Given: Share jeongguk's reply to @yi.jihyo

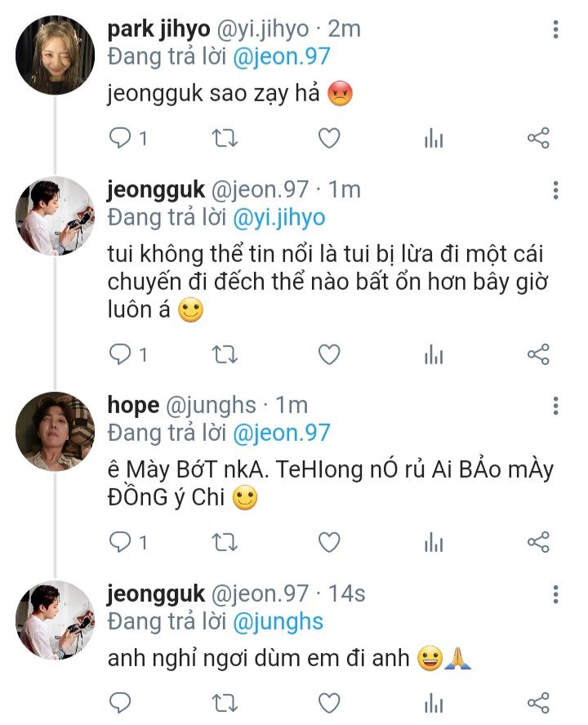Looking at the screenshot, I should click(538, 354).
